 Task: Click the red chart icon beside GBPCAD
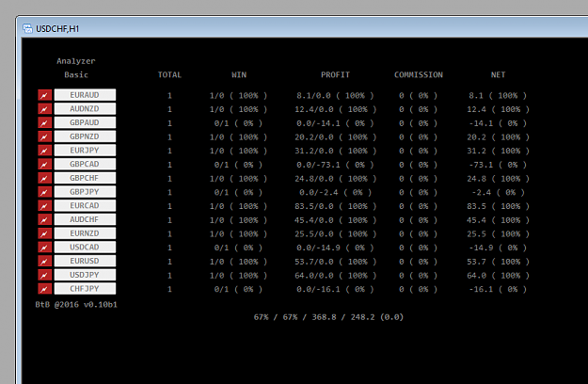pos(44,165)
